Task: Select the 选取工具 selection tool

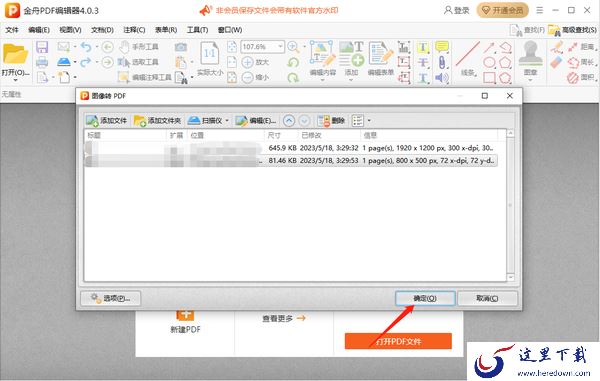Action: click(x=139, y=62)
